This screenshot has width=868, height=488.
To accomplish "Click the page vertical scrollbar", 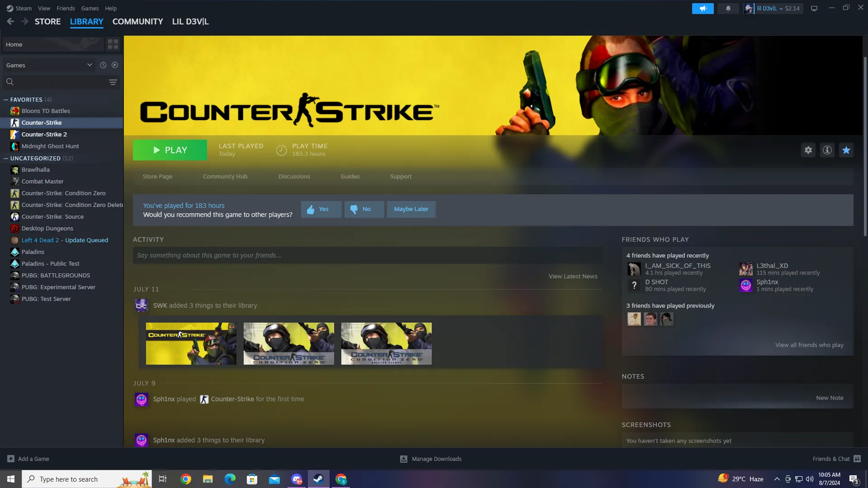I will tap(865, 145).
